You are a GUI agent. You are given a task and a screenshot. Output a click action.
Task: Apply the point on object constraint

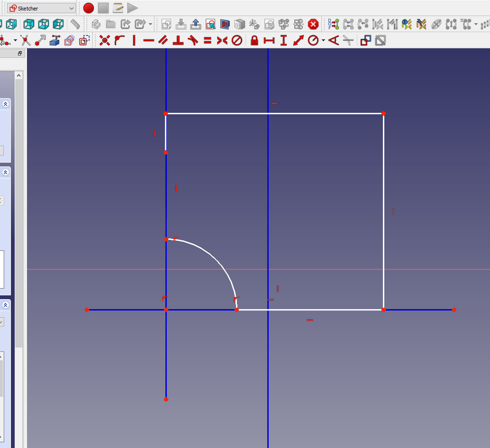point(119,40)
